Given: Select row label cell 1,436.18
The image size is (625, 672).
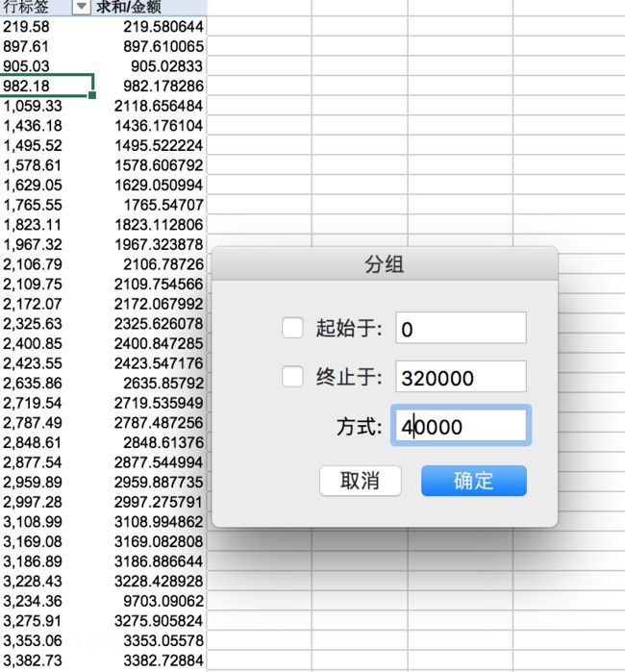Looking at the screenshot, I should [x=47, y=126].
